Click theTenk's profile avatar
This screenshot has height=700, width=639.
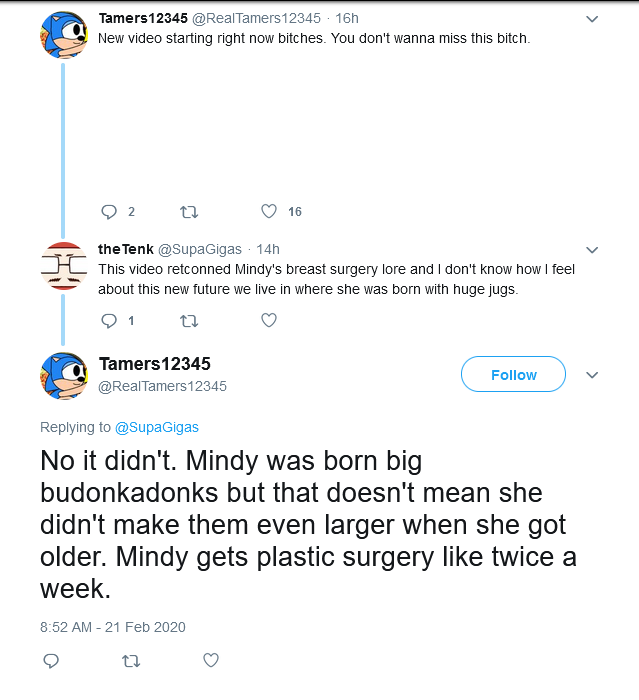pos(63,265)
